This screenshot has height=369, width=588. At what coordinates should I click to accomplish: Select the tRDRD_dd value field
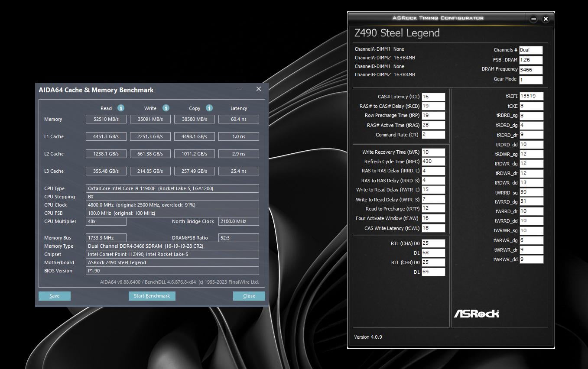[x=531, y=145]
